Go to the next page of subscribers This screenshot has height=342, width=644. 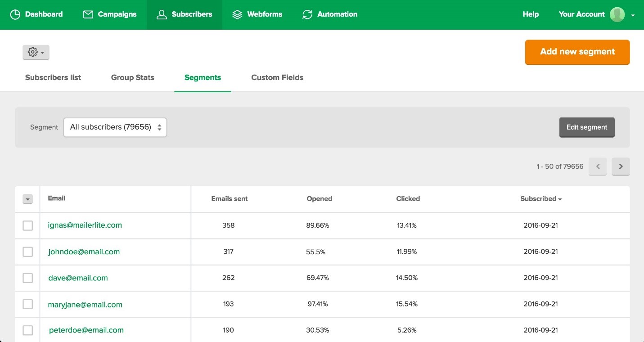(x=621, y=166)
